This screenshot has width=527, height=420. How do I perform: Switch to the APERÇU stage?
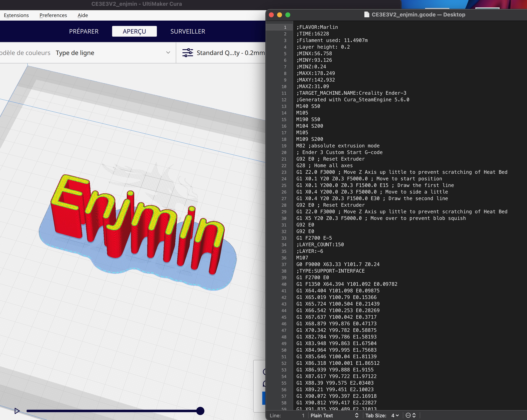(134, 31)
